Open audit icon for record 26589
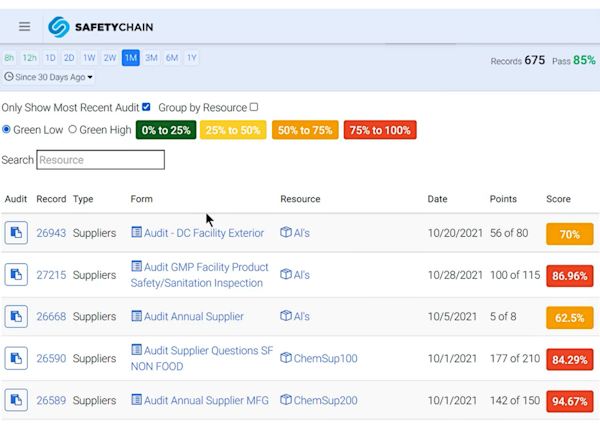Image resolution: width=600 pixels, height=436 pixels. click(16, 400)
